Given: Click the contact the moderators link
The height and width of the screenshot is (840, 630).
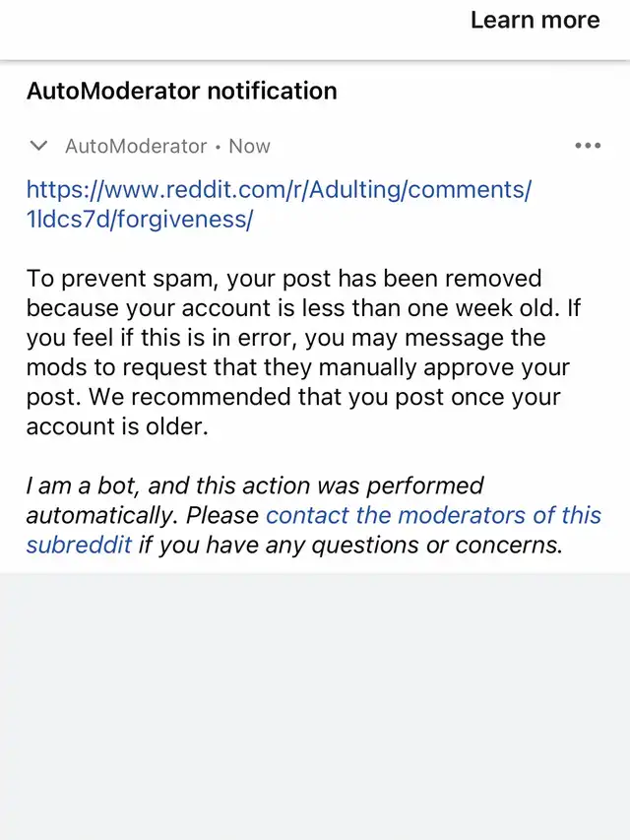Looking at the screenshot, I should 433,515.
